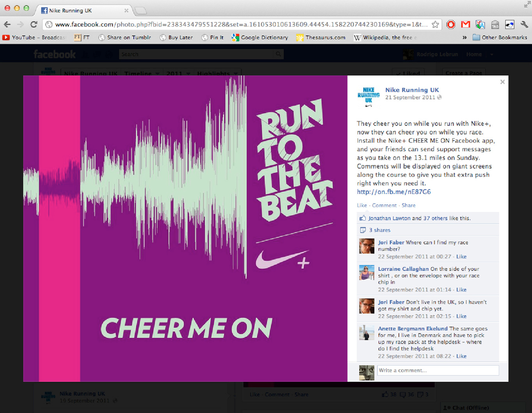Click Share under the photo caption
This screenshot has width=532, height=413.
click(409, 205)
